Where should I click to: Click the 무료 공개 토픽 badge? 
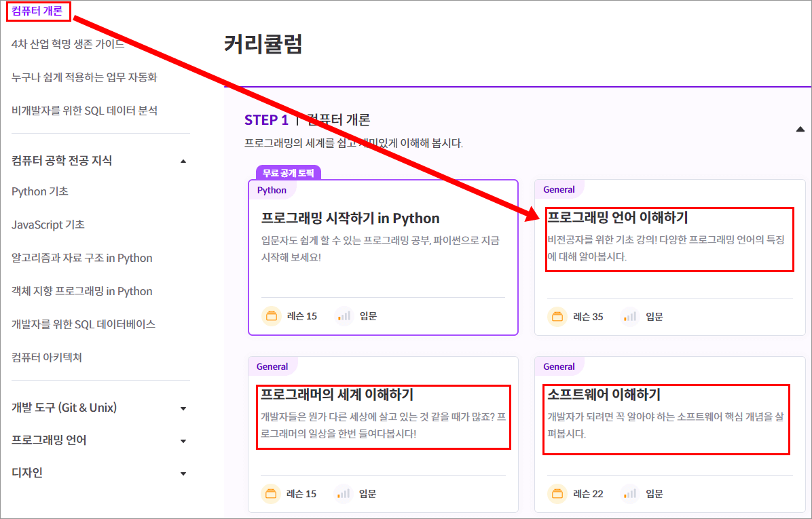click(x=288, y=173)
